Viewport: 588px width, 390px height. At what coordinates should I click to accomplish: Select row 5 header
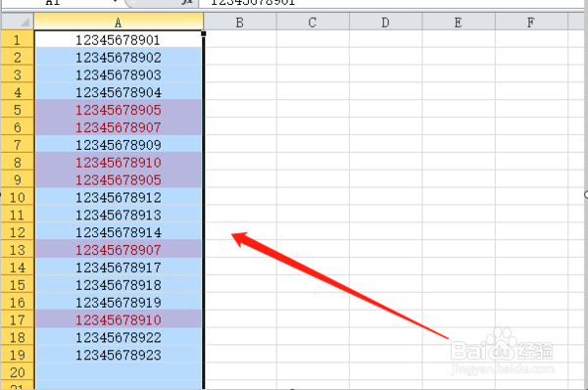(x=18, y=110)
